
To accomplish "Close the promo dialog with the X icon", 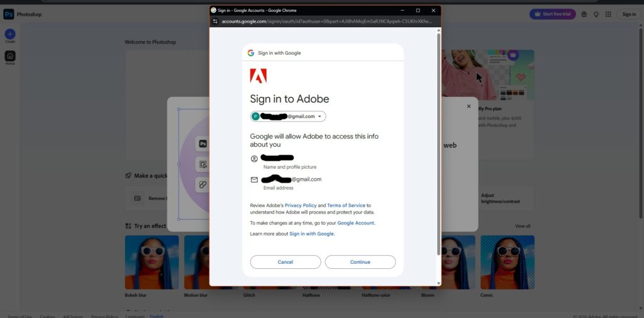I will [469, 106].
